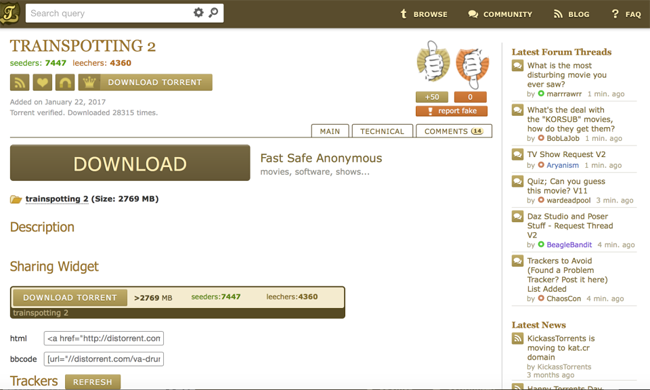Image resolution: width=650 pixels, height=390 pixels.
Task: Open the Main tab
Action: [x=330, y=131]
